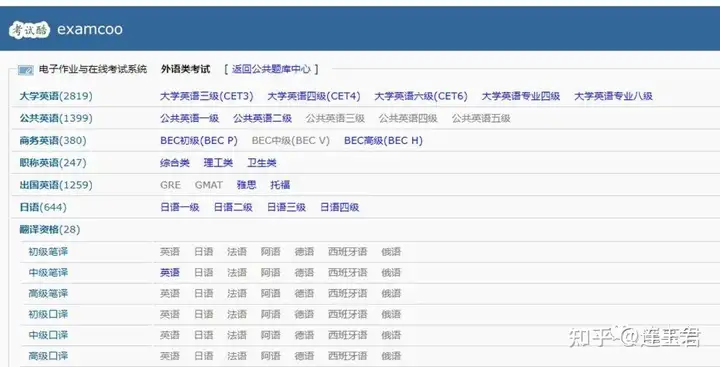Open 英语 in the 中级笔译 row

(x=170, y=272)
